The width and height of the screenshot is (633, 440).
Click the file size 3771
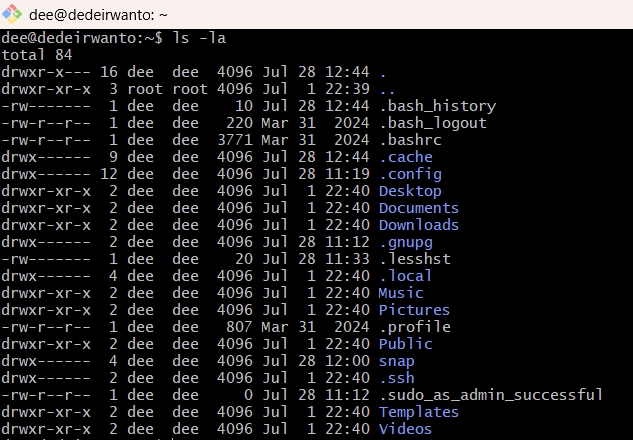coord(235,140)
